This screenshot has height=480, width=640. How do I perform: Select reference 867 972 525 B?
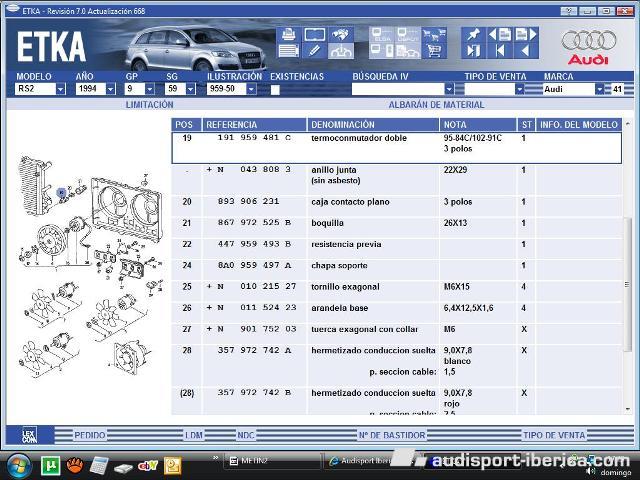254,223
